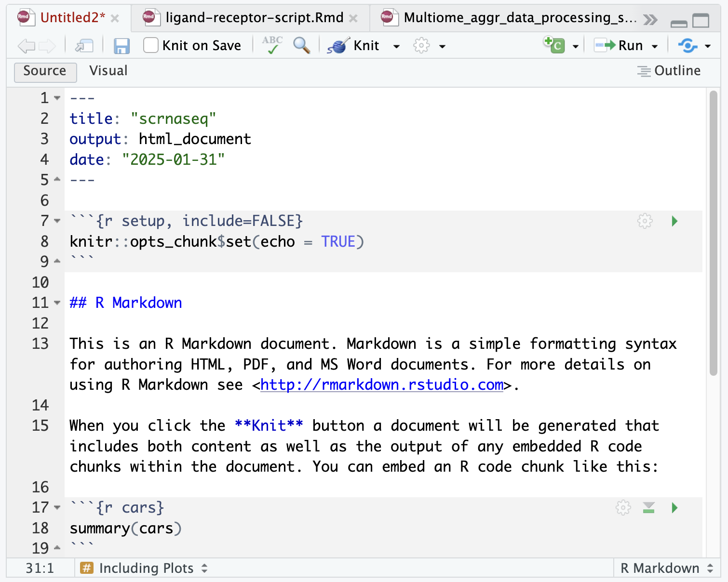Save current document floppy disk icon

(x=121, y=46)
